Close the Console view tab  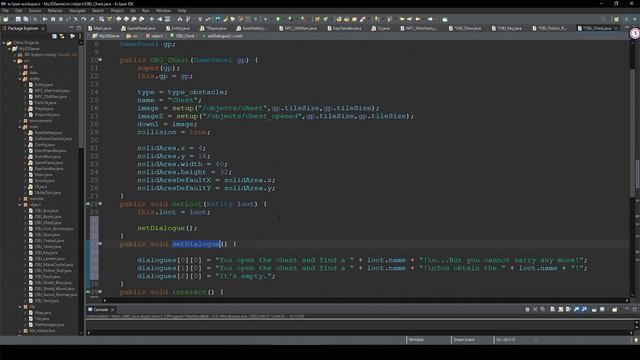click(113, 309)
